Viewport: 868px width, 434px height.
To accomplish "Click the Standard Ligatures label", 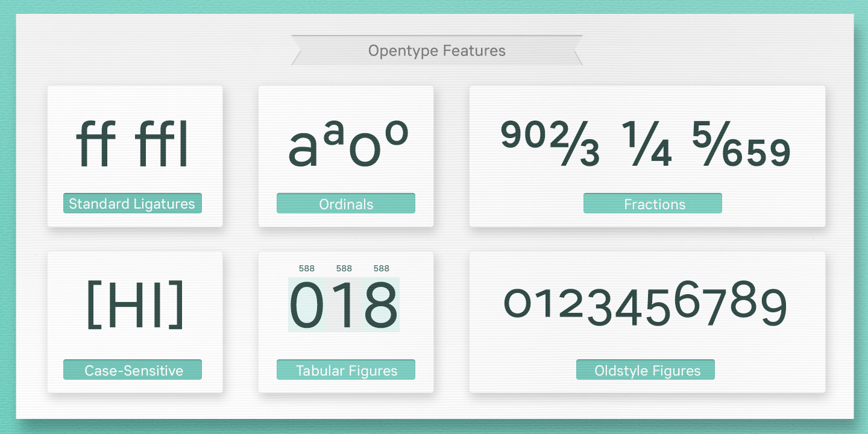I will coord(132,204).
